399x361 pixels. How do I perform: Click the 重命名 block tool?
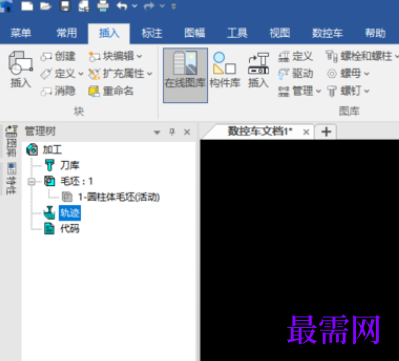(111, 91)
